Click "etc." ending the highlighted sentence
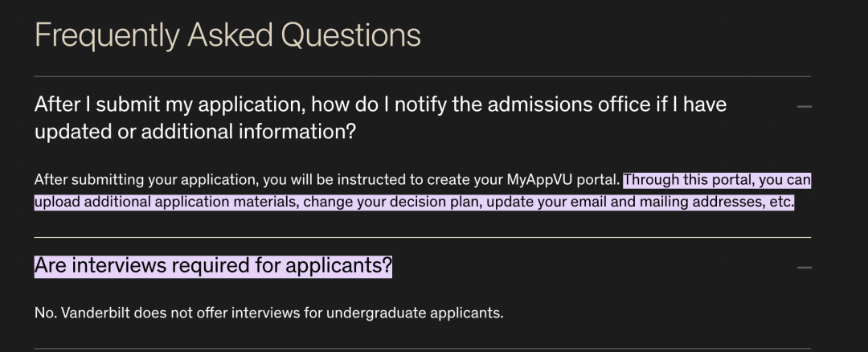Viewport: 868px width, 352px height. (x=781, y=202)
